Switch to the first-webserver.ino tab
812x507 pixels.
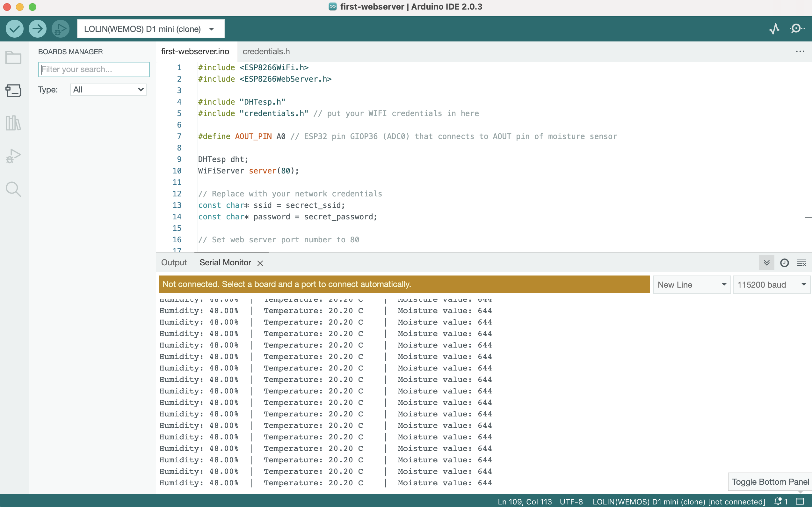(x=195, y=51)
